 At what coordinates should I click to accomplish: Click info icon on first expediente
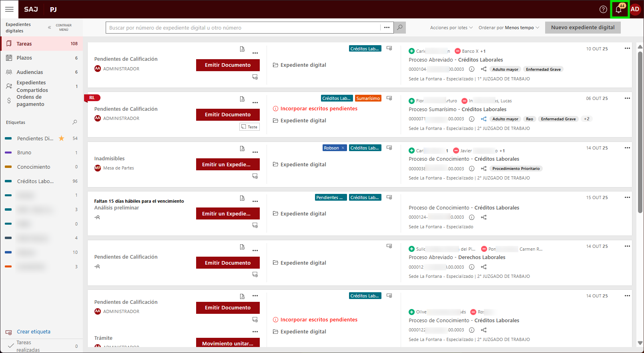471,69
